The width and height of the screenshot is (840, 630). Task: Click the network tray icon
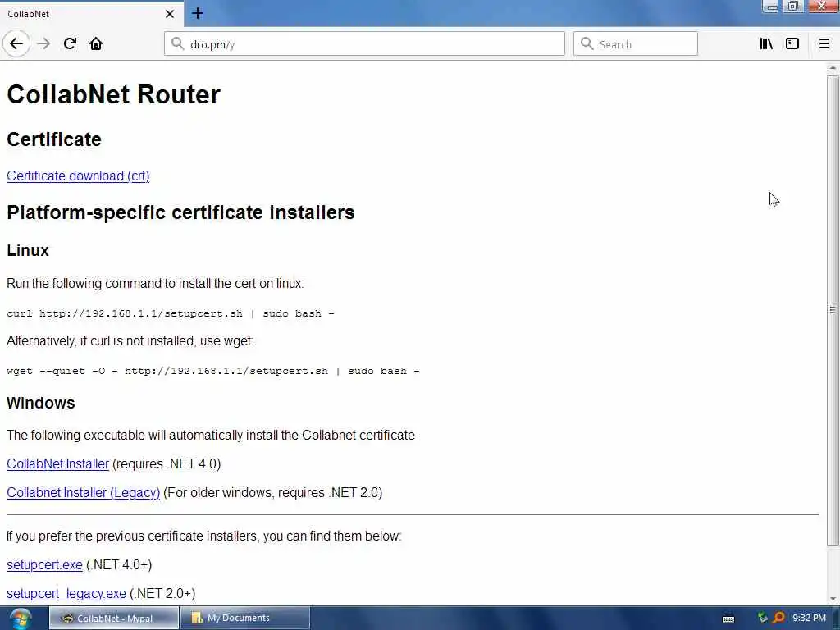click(762, 618)
